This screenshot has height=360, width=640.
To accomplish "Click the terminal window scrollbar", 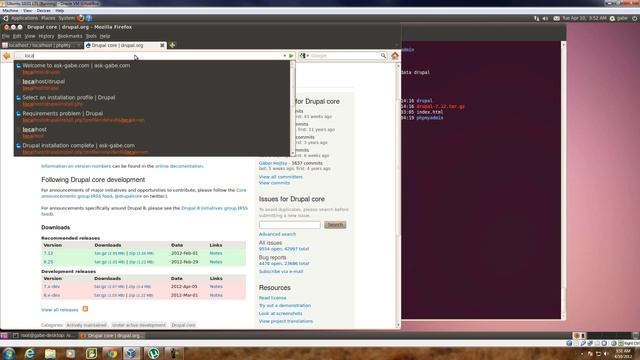I will coord(563,180).
